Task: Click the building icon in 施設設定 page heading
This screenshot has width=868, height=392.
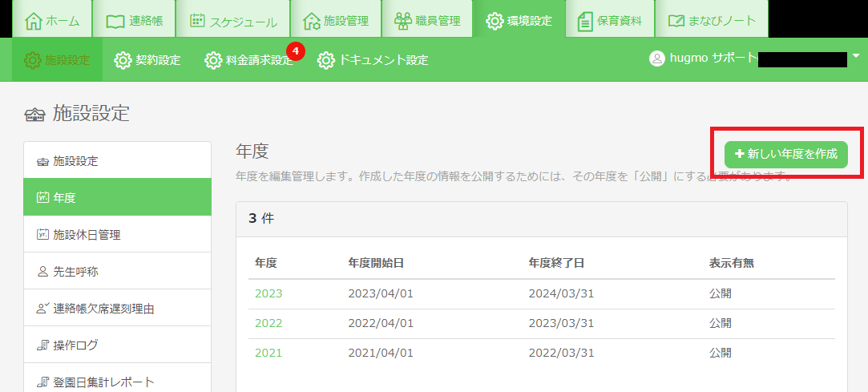Action: [x=35, y=115]
